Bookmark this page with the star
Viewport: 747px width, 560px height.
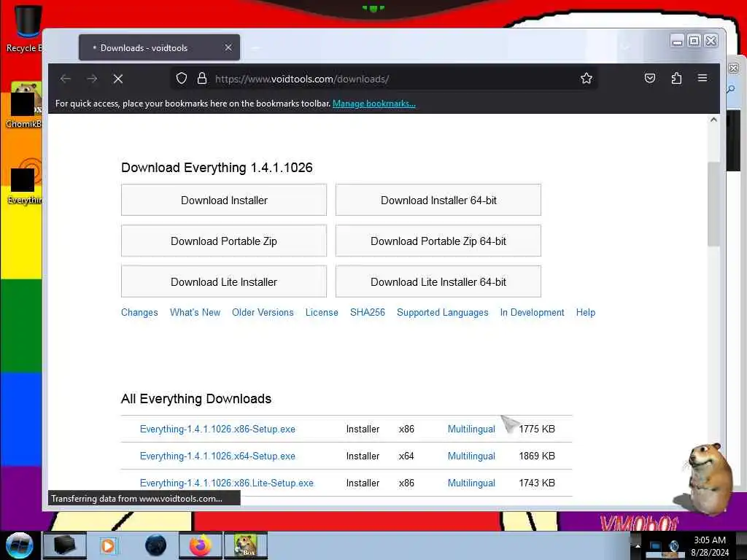587,79
